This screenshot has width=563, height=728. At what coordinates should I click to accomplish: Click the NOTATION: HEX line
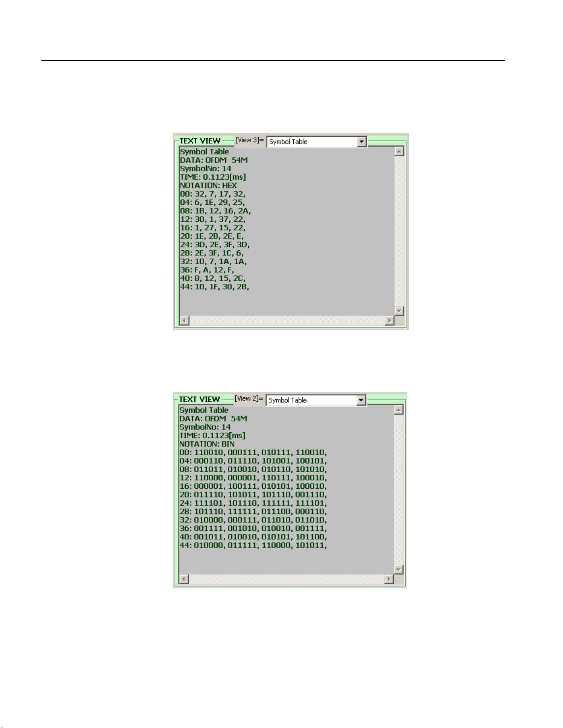pos(208,186)
